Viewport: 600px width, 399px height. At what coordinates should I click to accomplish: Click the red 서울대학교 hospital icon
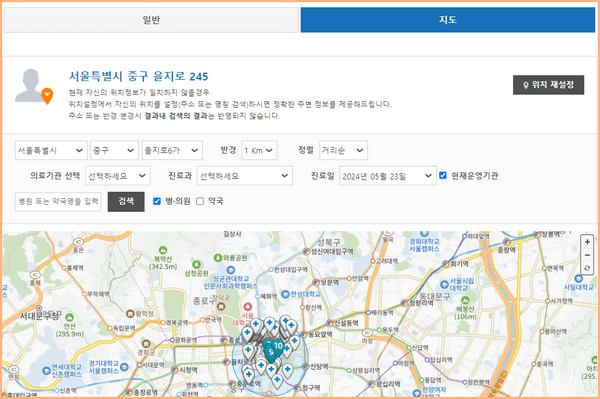coord(248,307)
